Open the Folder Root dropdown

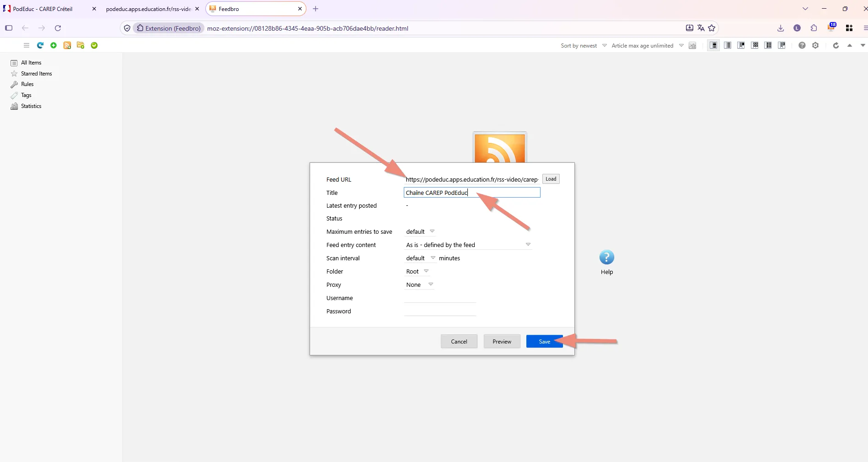point(417,271)
